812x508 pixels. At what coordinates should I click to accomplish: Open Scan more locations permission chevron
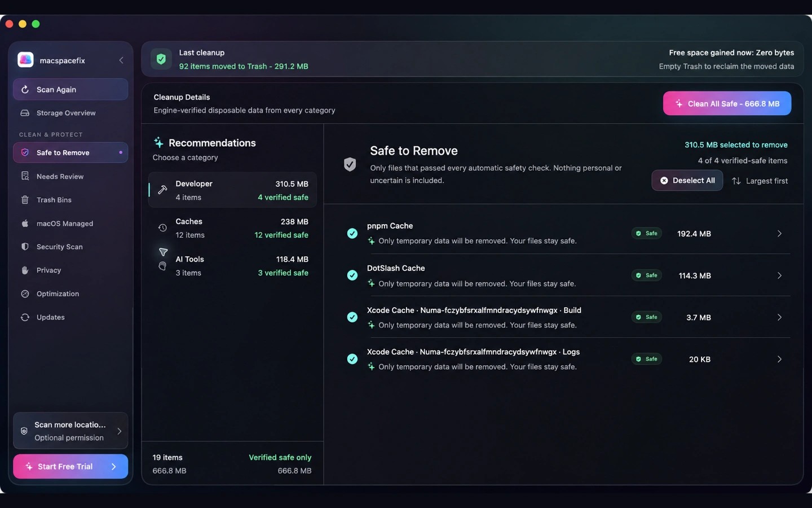coord(120,431)
